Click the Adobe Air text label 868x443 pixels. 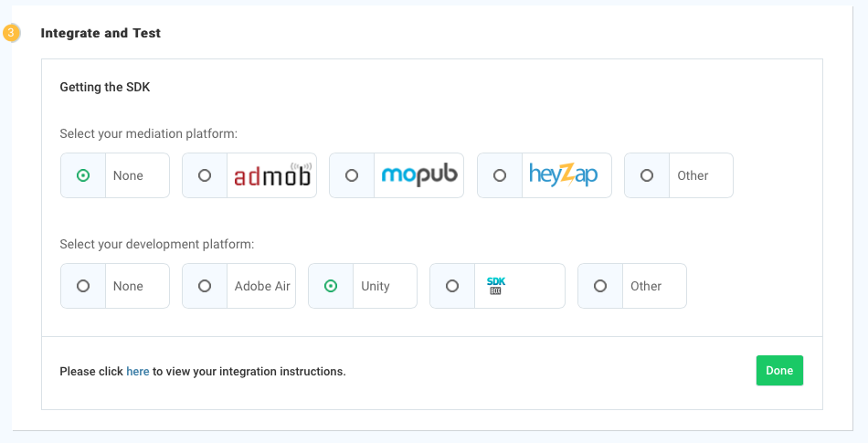point(262,286)
